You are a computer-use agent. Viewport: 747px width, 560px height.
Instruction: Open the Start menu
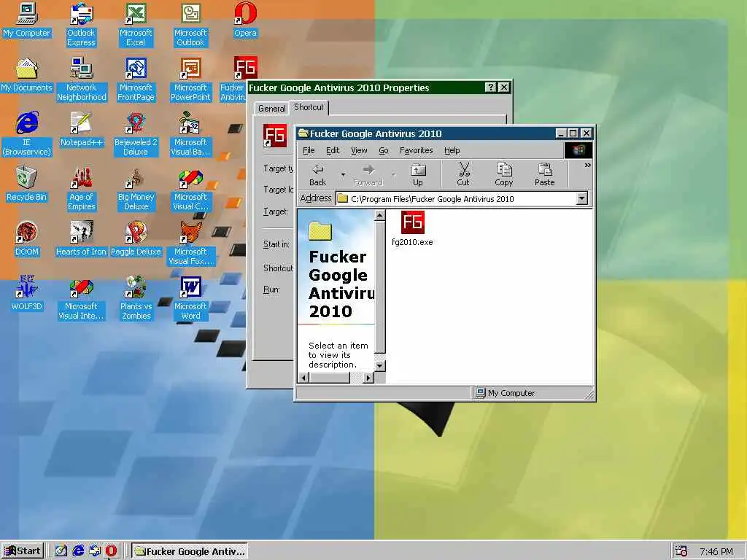pos(23,551)
